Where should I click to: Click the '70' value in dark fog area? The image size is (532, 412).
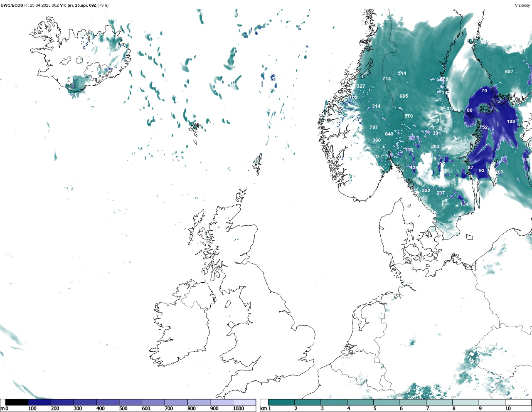(x=484, y=91)
